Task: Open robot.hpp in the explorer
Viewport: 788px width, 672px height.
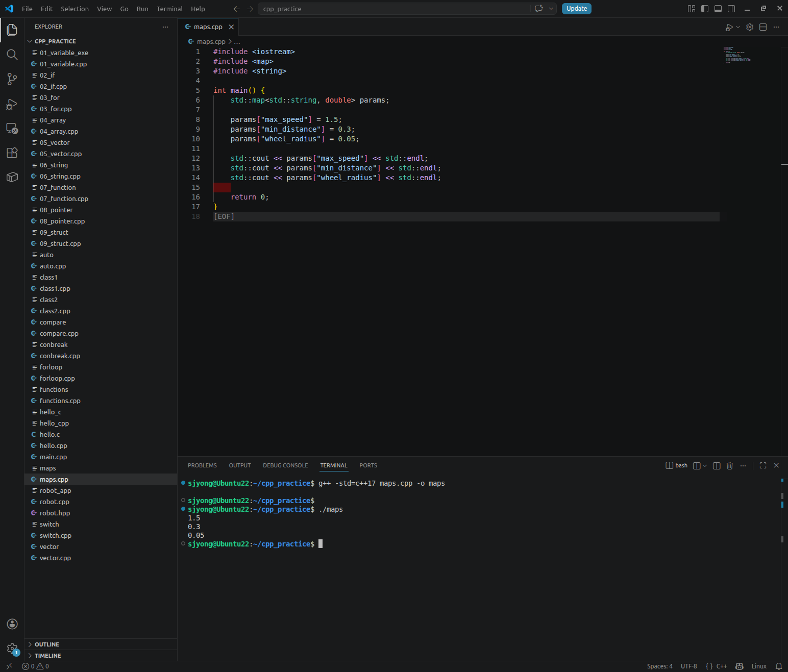Action: point(101,513)
